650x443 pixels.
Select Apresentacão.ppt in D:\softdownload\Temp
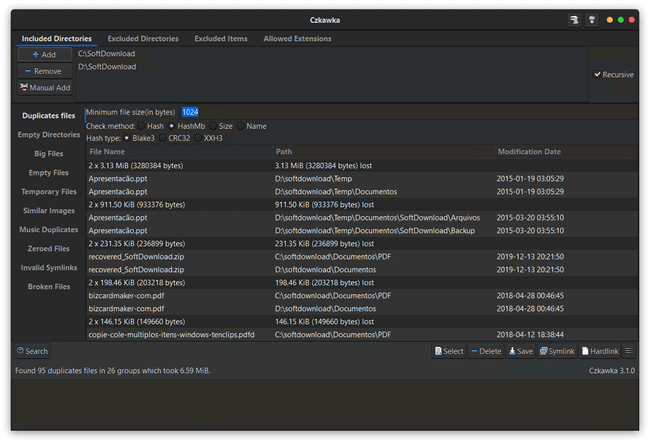pos(362,179)
